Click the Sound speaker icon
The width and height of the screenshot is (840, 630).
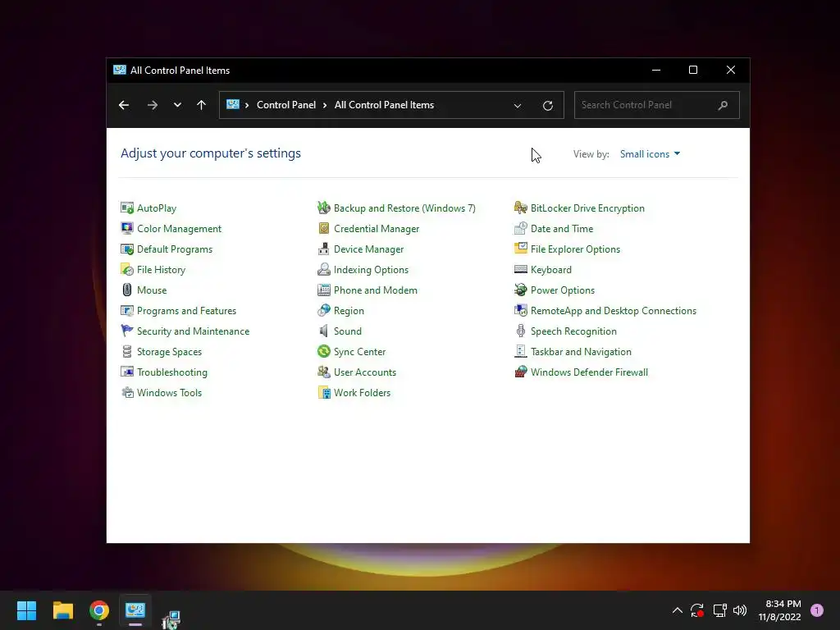click(323, 331)
